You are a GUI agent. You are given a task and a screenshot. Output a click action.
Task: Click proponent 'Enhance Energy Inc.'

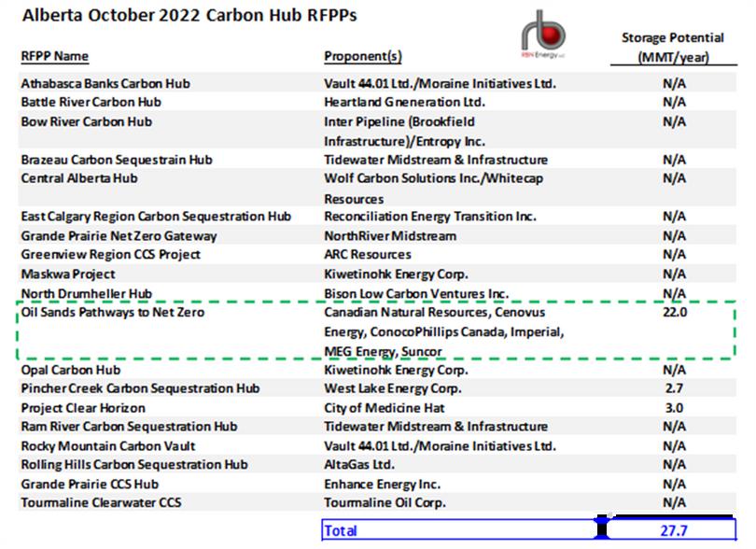[x=382, y=484]
